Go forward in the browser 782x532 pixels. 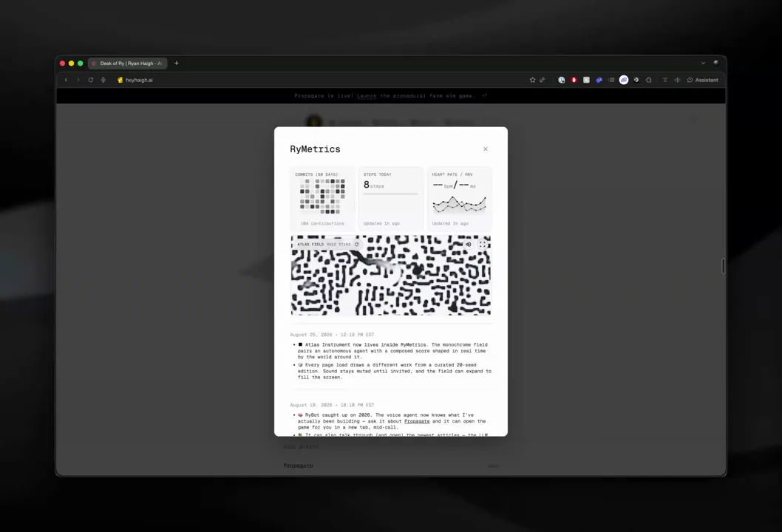78,80
